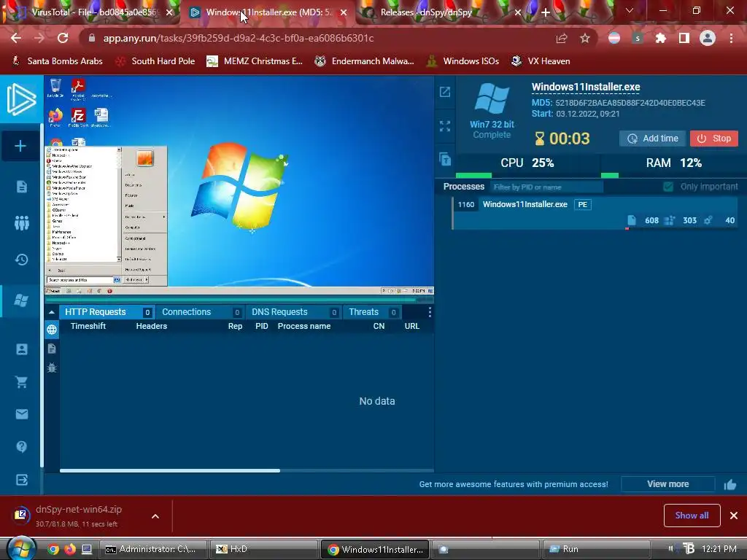This screenshot has height=560, width=747.
Task: Open the profile card icon in sidebar
Action: coord(21,349)
